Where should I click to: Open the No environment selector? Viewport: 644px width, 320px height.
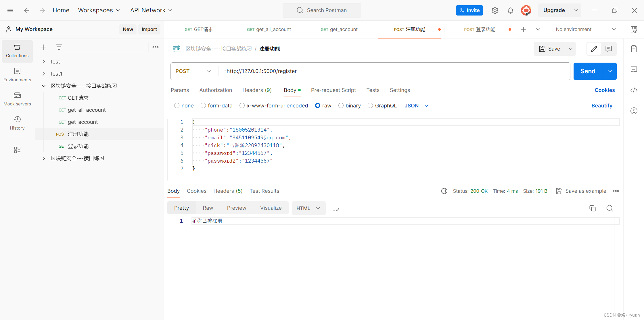586,29
